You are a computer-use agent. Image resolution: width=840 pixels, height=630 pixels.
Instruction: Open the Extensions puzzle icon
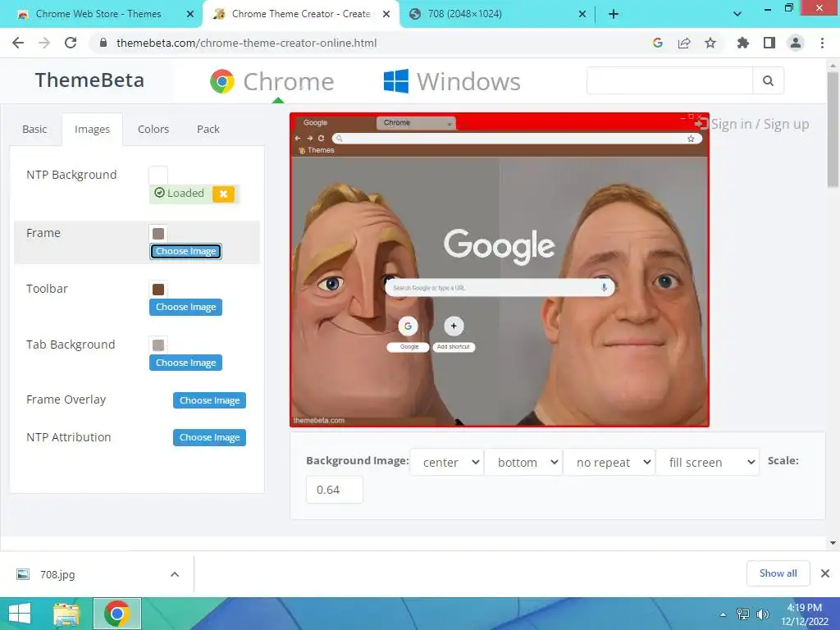[742, 43]
